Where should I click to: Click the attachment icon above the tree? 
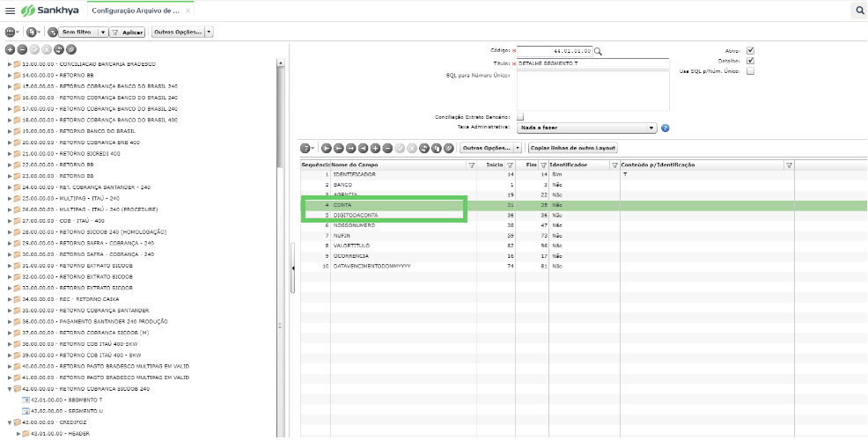tap(70, 50)
